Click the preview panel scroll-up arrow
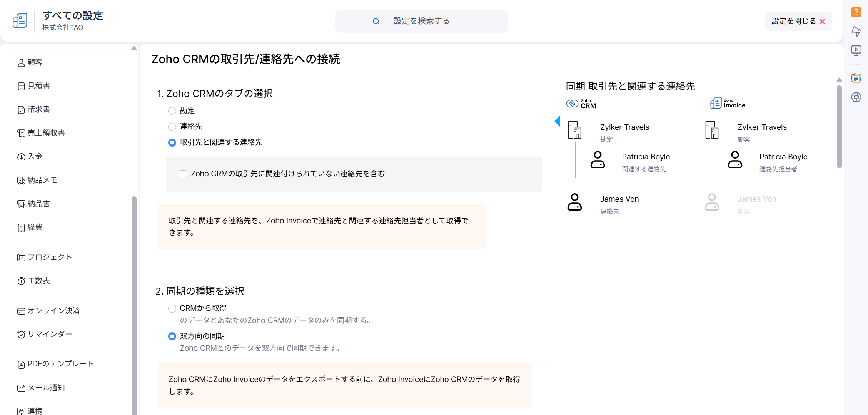 click(x=839, y=80)
